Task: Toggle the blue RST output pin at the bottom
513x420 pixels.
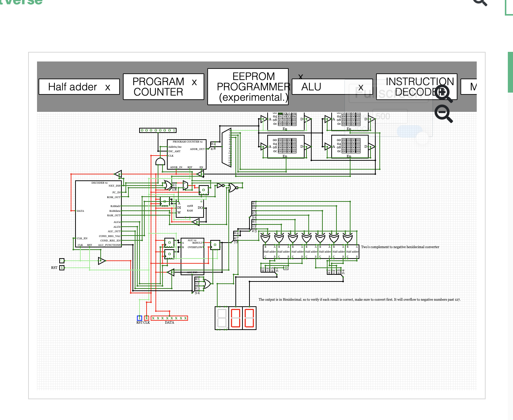Action: [x=140, y=318]
